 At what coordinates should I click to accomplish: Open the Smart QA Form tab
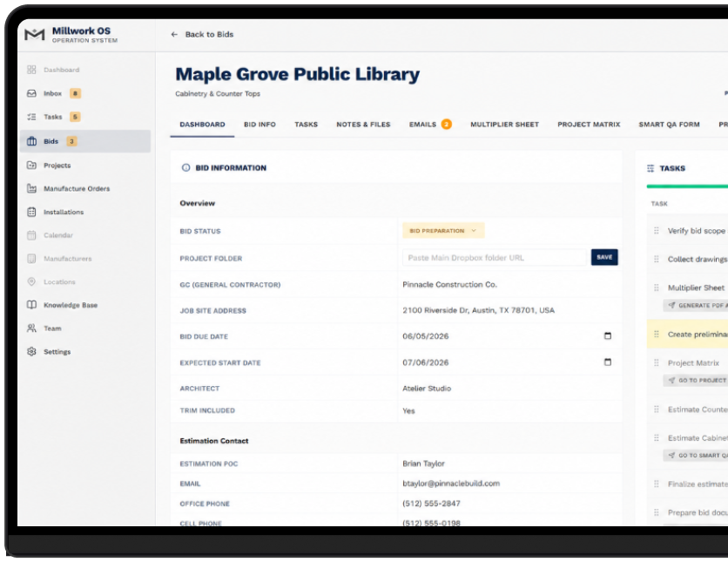click(x=669, y=125)
